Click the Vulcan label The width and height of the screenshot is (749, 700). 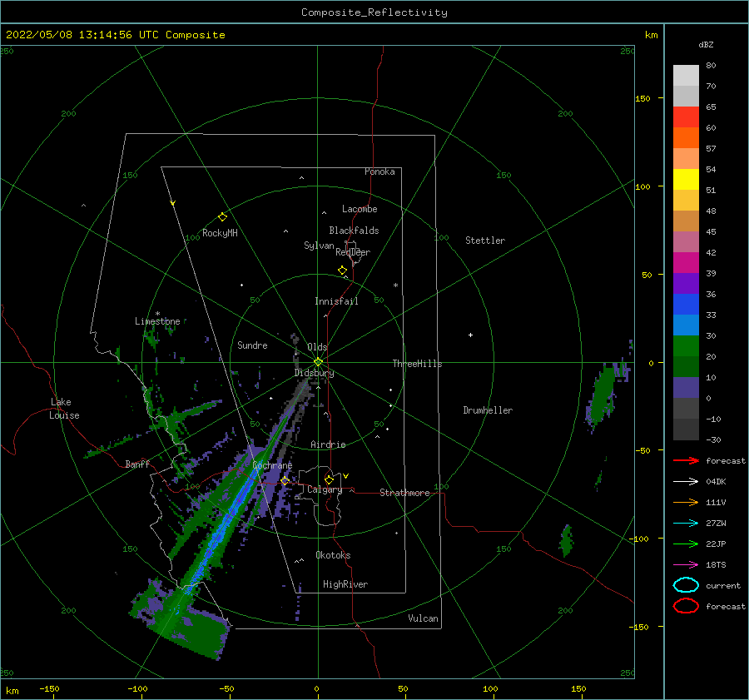pos(423,618)
